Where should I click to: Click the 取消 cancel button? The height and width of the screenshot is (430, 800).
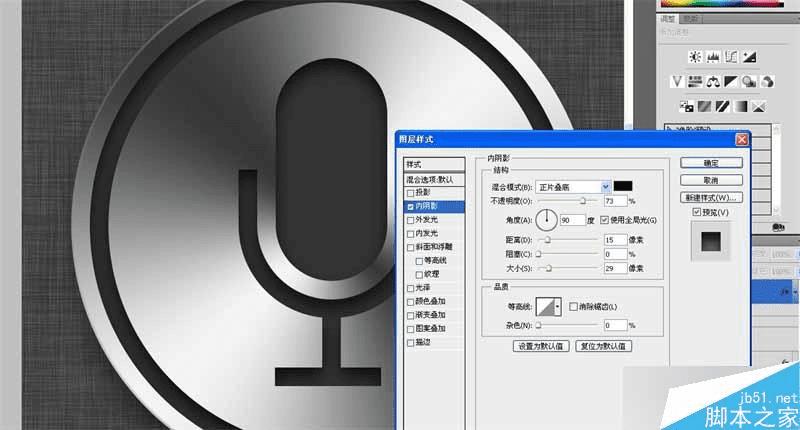coord(711,181)
